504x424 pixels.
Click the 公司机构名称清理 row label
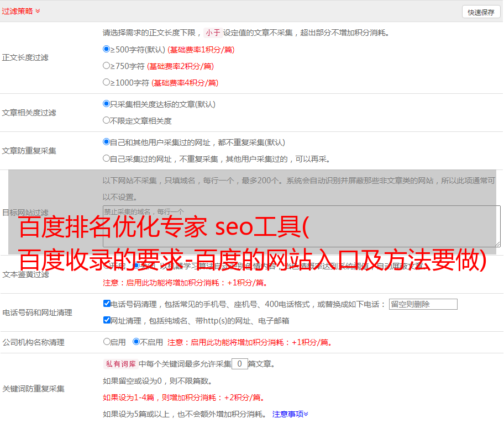coord(33,342)
